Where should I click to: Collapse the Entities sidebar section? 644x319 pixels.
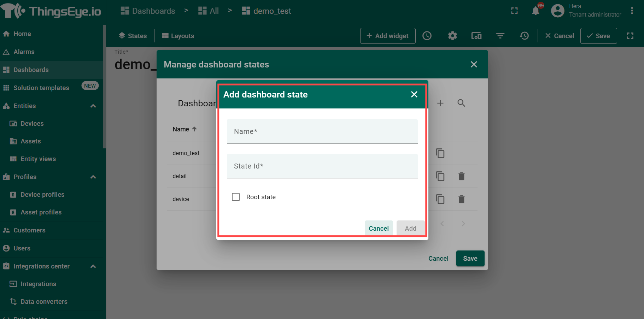(x=93, y=106)
